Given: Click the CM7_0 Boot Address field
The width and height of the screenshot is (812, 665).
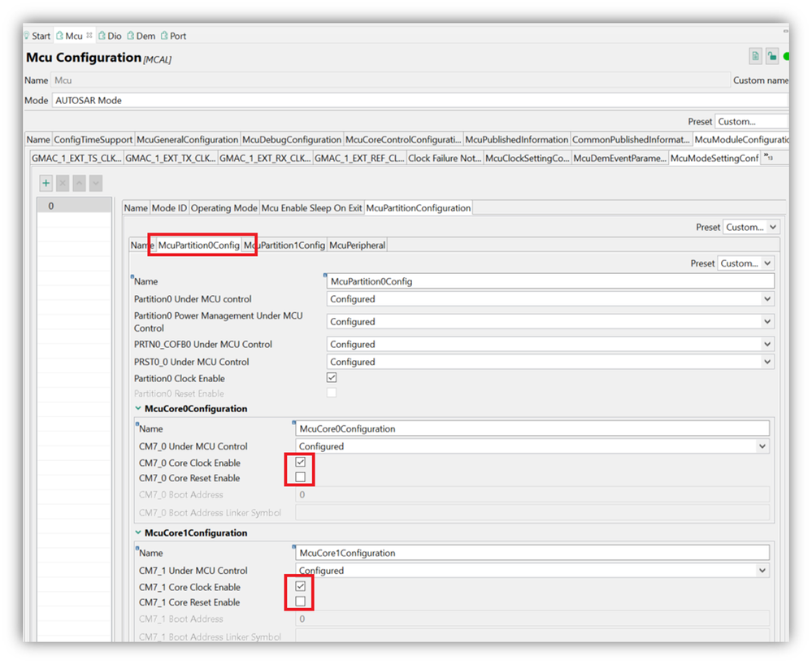Looking at the screenshot, I should [532, 494].
